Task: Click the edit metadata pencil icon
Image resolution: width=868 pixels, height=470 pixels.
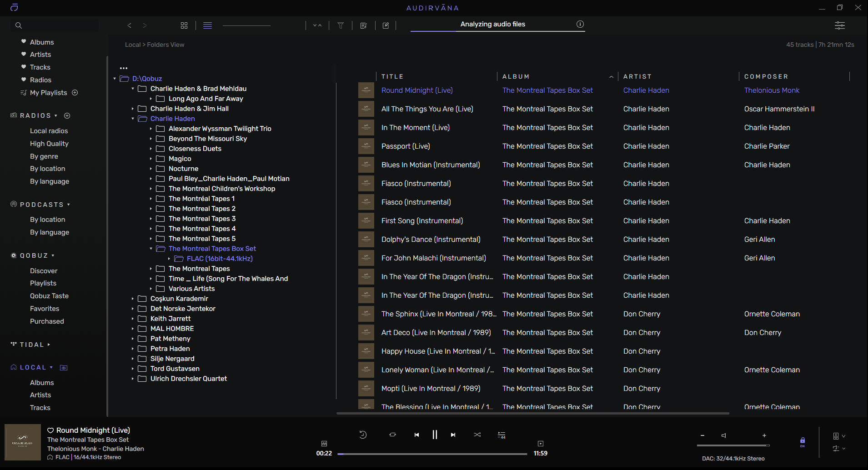Action: click(x=386, y=25)
